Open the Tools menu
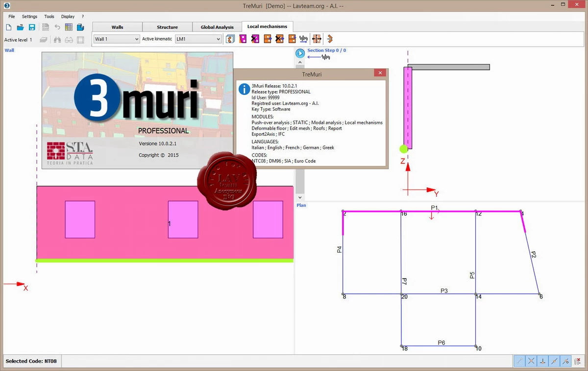 pos(49,16)
